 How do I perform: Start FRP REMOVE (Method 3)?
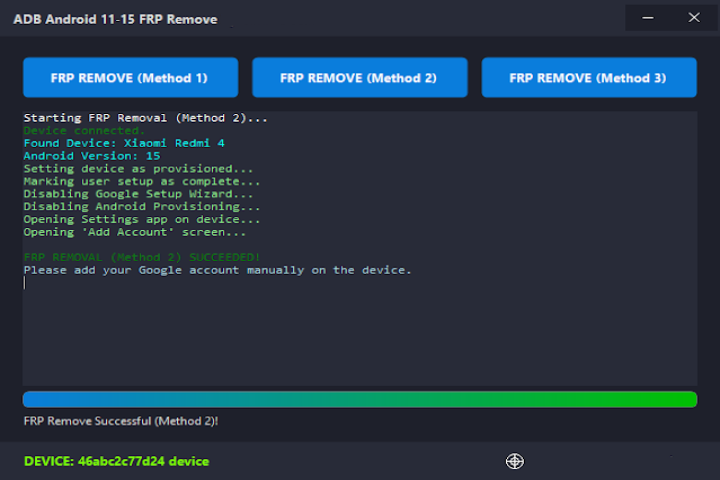tap(588, 77)
